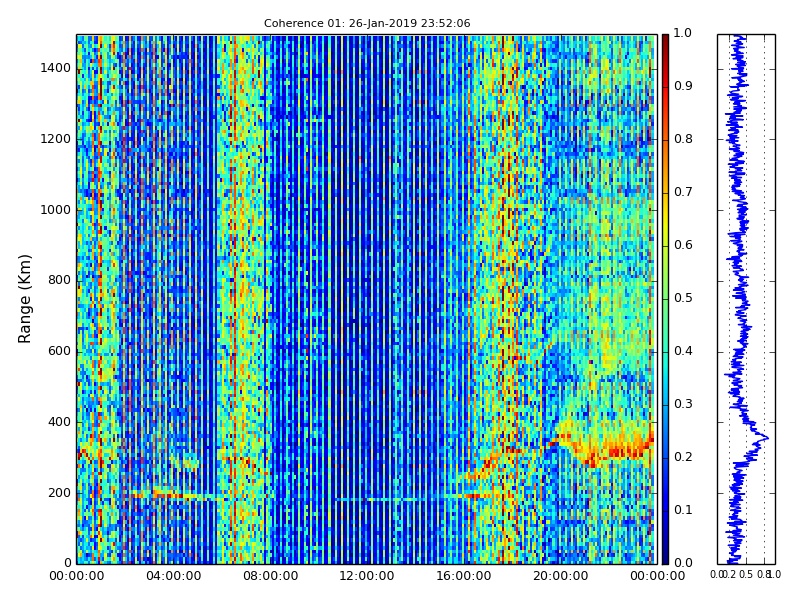
Task: Click the blue coherence profile line plot
Action: [746, 299]
